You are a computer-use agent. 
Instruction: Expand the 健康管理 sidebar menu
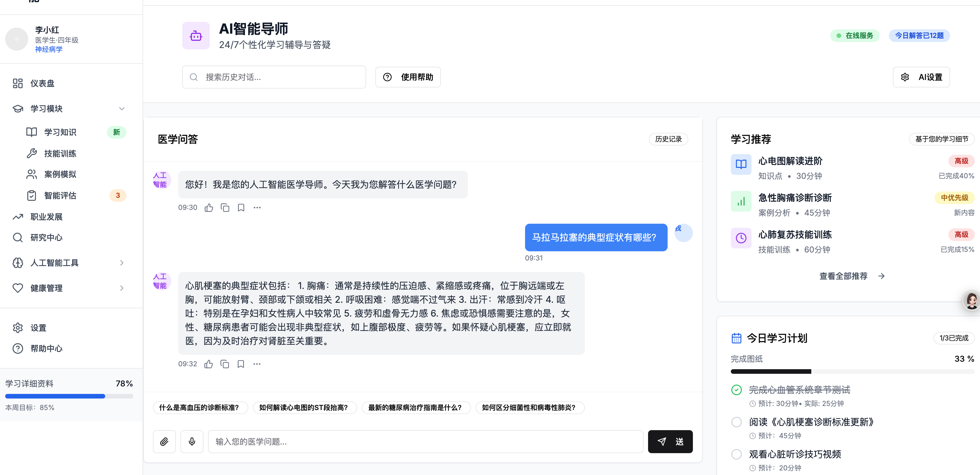[x=122, y=288]
